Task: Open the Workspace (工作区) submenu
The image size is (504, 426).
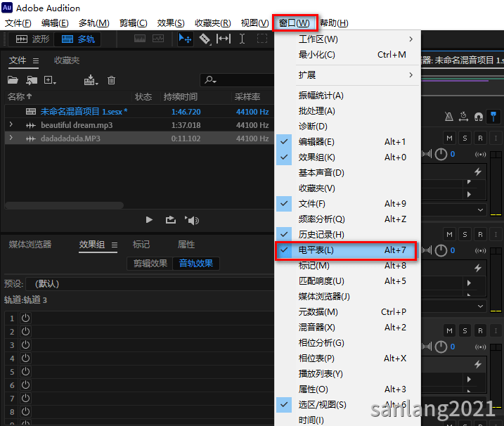Action: point(348,39)
